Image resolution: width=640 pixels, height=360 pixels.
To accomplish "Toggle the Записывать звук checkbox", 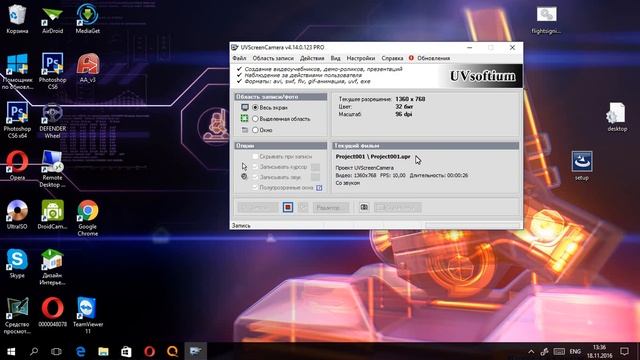I will tap(255, 177).
